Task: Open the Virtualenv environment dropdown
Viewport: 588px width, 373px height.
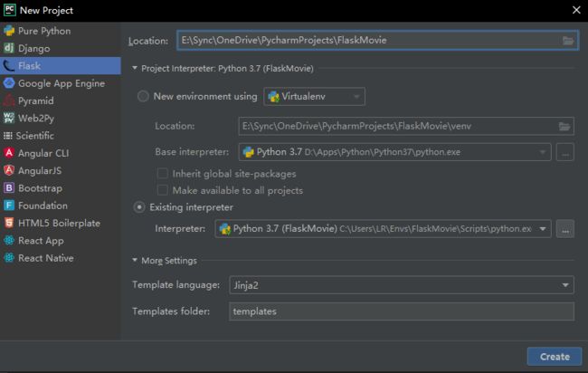Action: [x=314, y=97]
